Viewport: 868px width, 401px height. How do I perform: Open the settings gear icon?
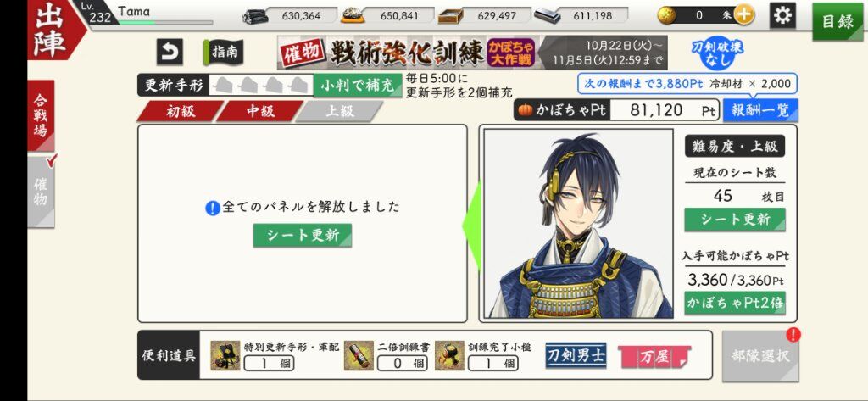(x=782, y=15)
